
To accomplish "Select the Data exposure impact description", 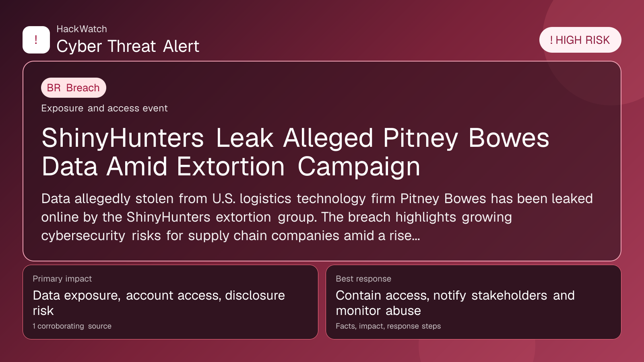I will (x=159, y=303).
